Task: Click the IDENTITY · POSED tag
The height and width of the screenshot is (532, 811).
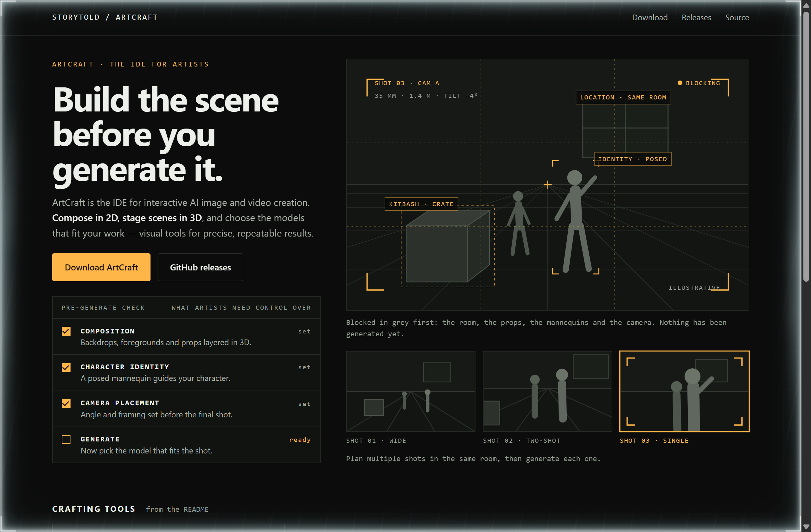Action: [632, 159]
